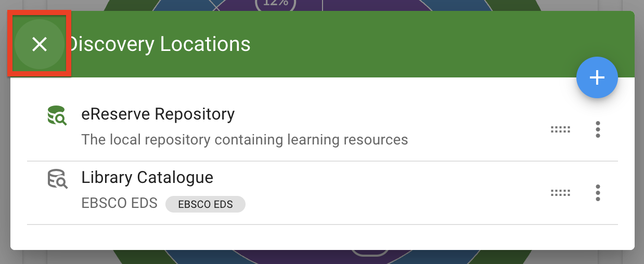Image resolution: width=644 pixels, height=264 pixels.
Task: Grab the eReserve Repository reorder handle
Action: (560, 129)
